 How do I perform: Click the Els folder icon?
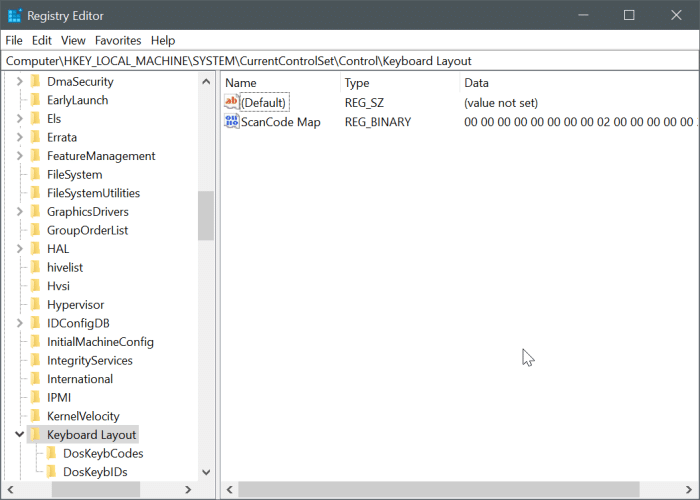[x=36, y=119]
